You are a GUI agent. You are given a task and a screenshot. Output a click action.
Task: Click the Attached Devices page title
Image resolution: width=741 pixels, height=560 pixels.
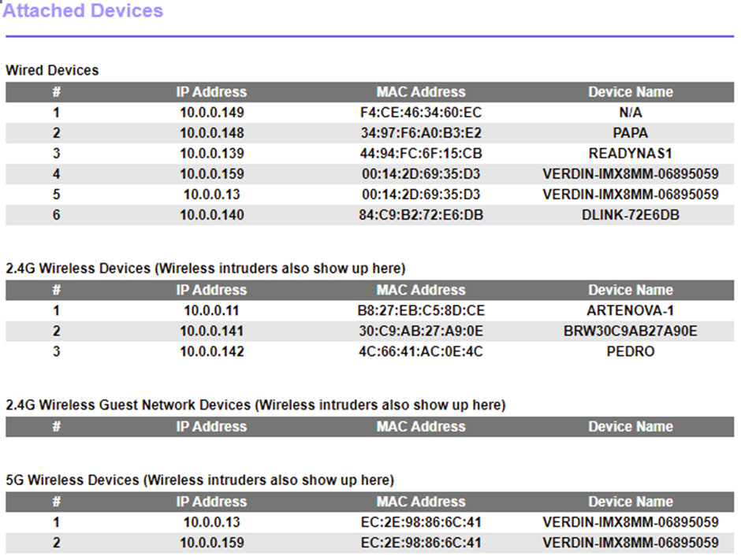tap(84, 10)
